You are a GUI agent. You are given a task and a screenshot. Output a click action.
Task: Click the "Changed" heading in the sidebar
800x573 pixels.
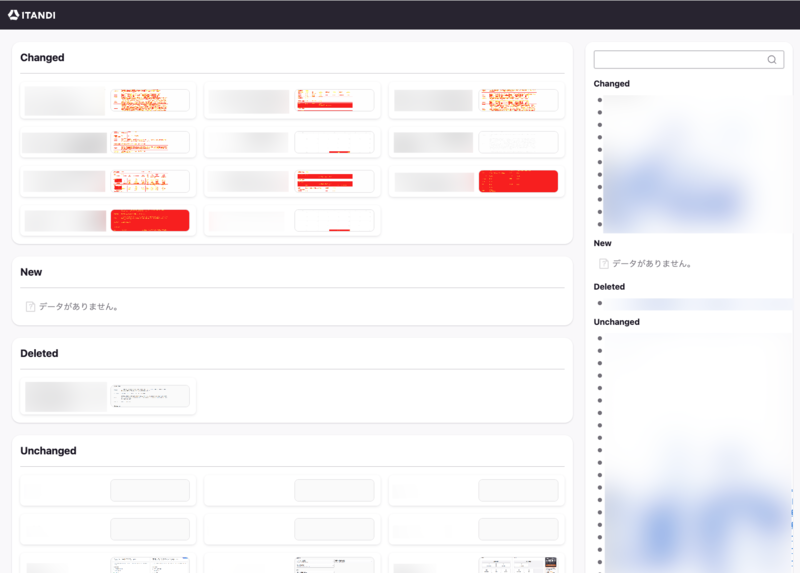pyautogui.click(x=611, y=84)
